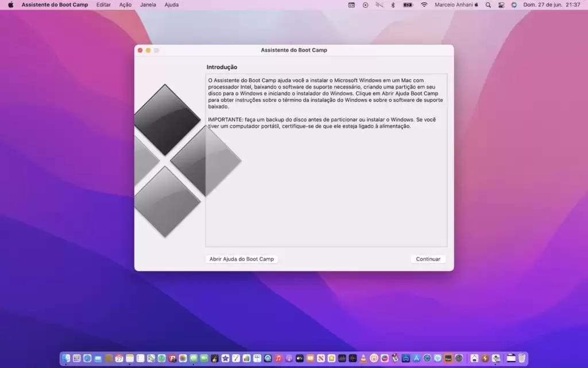
Task: Click the Assistente do Boot Camp window title
Action: coord(294,50)
